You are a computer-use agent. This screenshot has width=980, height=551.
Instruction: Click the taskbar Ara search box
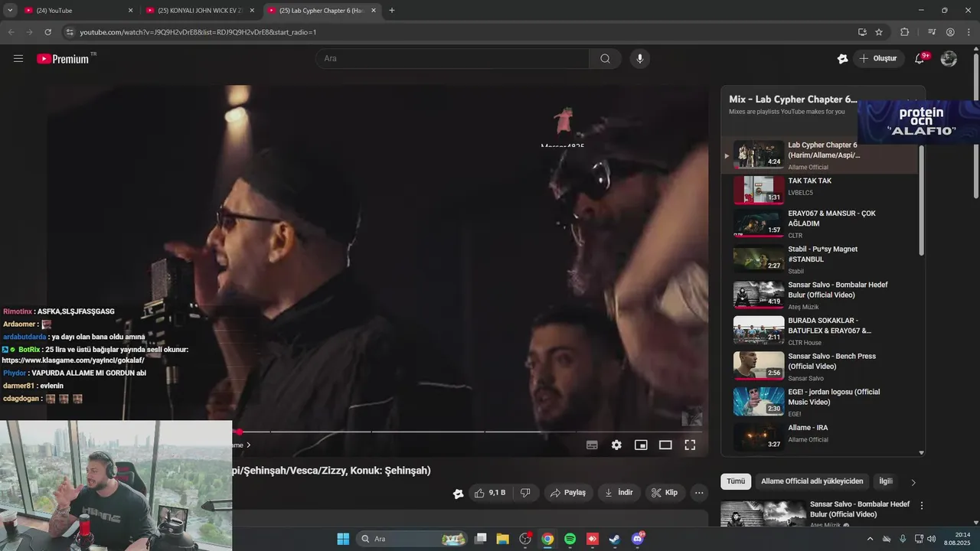412,539
